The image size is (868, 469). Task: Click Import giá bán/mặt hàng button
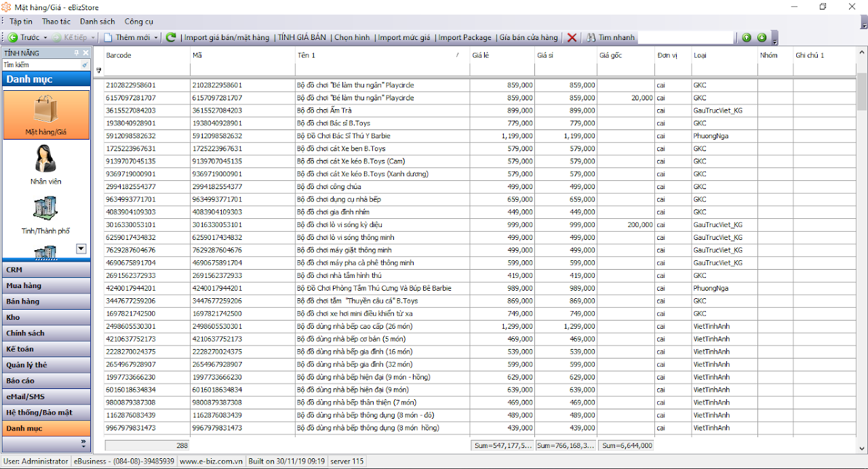226,37
